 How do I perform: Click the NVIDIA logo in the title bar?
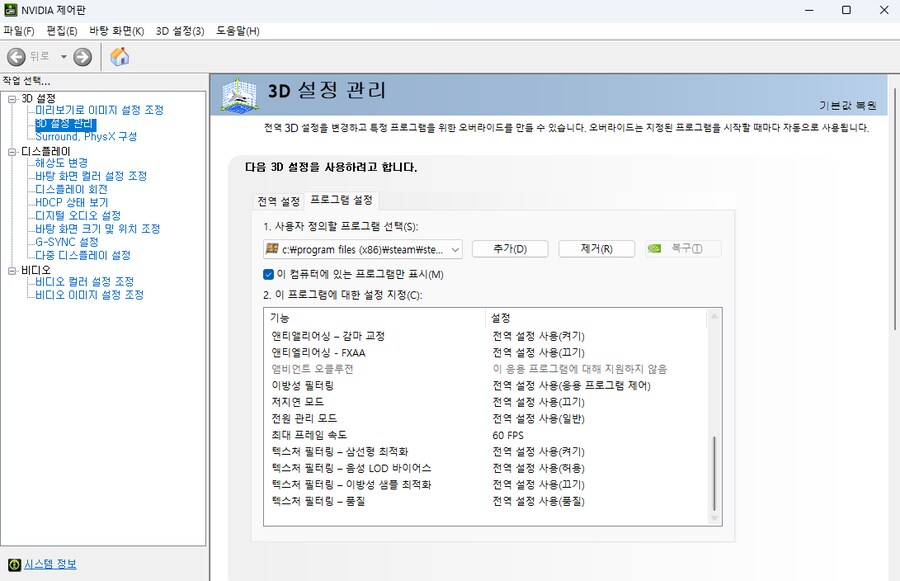pos(12,10)
